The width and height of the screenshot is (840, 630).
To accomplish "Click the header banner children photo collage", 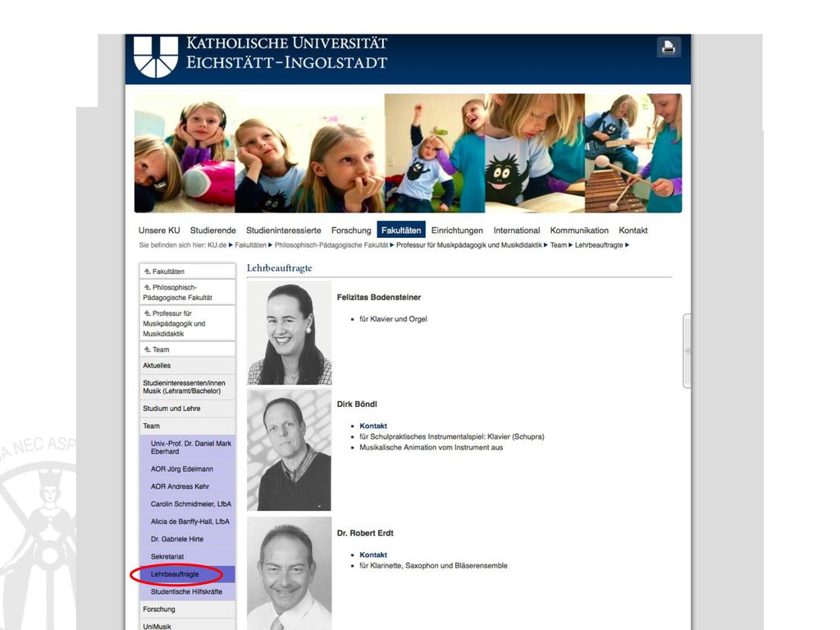I will tap(408, 153).
